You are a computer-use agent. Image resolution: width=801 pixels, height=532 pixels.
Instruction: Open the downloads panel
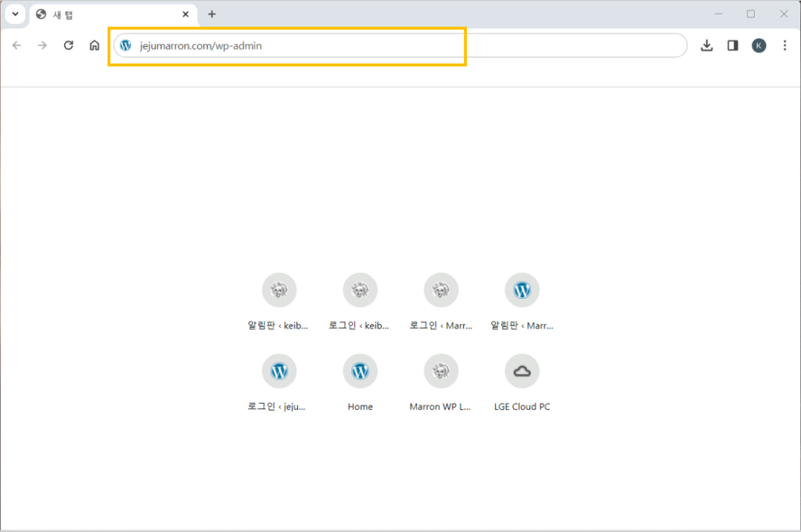[x=706, y=45]
